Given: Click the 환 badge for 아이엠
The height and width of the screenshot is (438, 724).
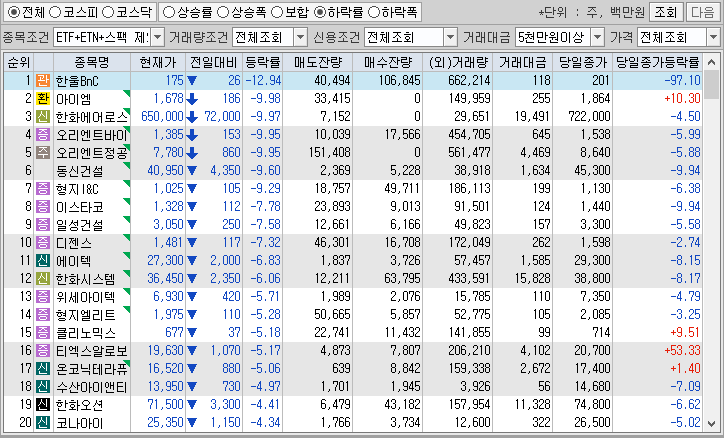Looking at the screenshot, I should [43, 99].
